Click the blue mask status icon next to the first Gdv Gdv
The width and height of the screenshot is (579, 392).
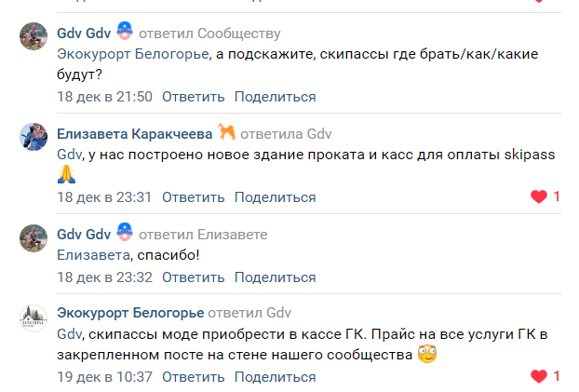[125, 31]
